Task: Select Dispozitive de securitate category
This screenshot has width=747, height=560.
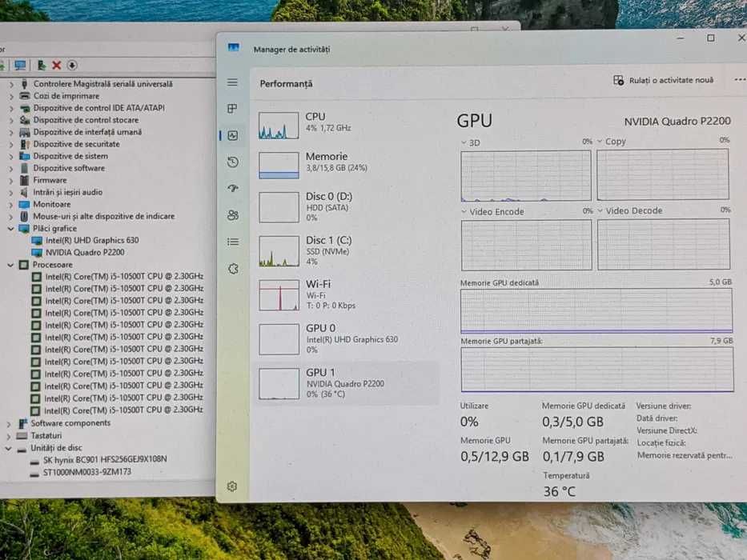Action: [x=76, y=144]
